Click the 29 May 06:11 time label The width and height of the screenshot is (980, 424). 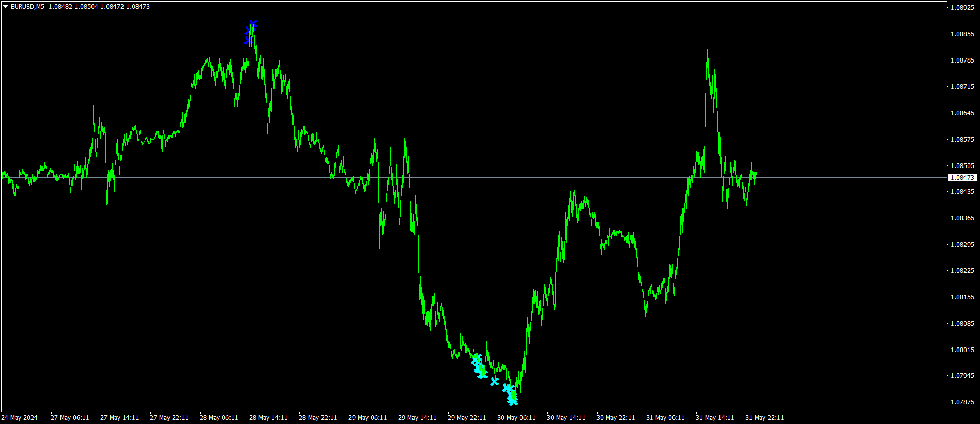pyautogui.click(x=367, y=418)
